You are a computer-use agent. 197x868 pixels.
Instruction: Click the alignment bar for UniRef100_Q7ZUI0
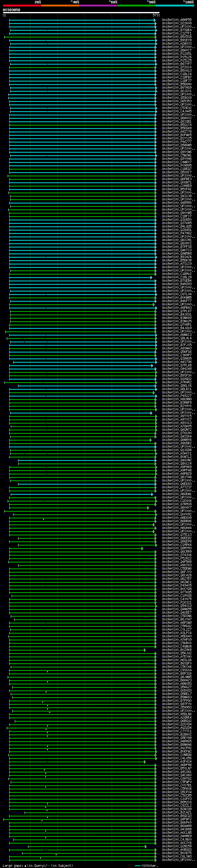83,67
